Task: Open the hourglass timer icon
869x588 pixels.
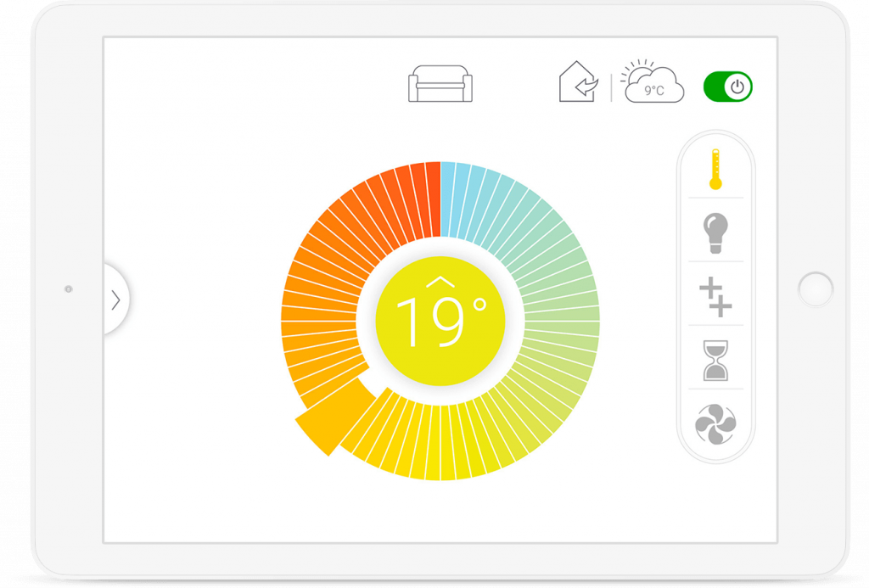Action: (x=715, y=361)
